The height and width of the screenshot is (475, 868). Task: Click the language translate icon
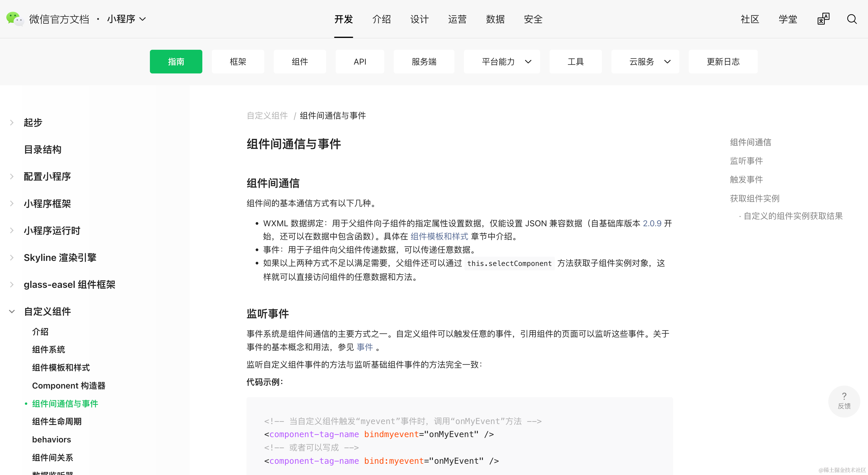pyautogui.click(x=823, y=19)
